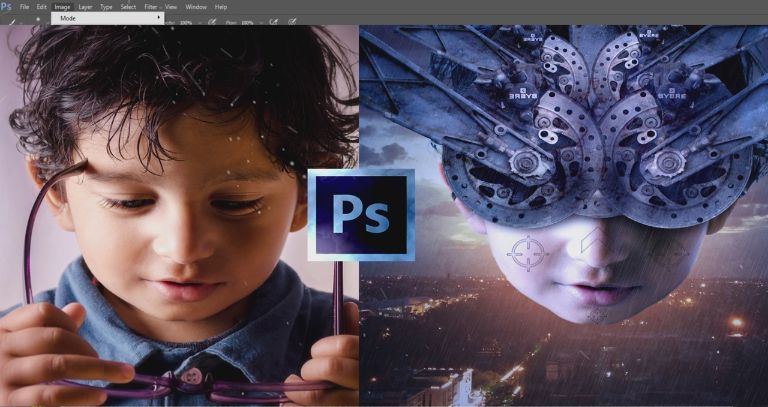This screenshot has height=407, width=768.
Task: Toggle pressure for opacity icon
Action: [212, 22]
